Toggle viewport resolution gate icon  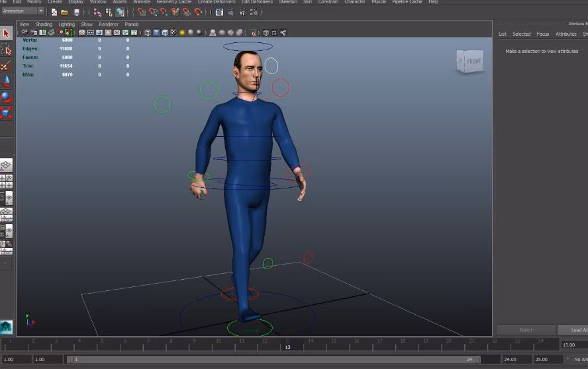(x=99, y=32)
